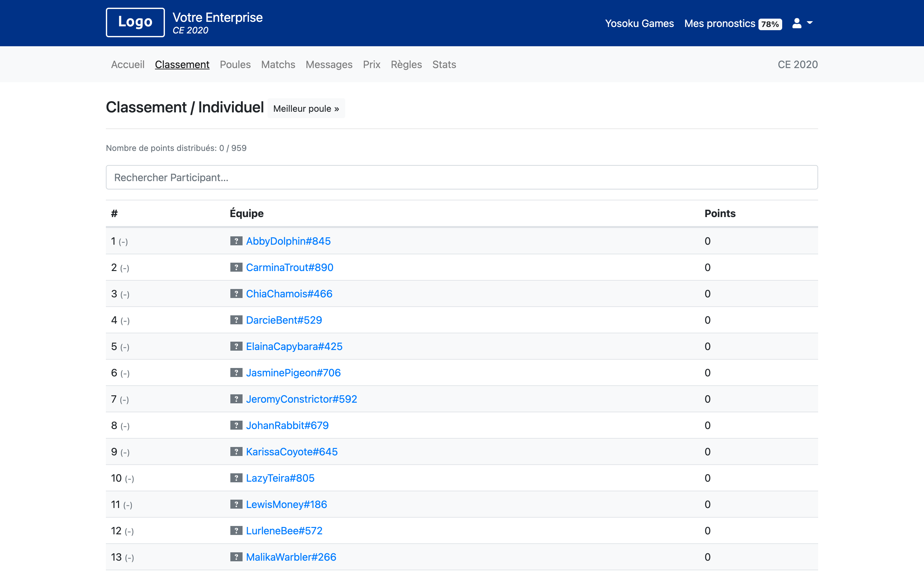924x578 pixels.
Task: Open Mes pronostics link
Action: pyautogui.click(x=720, y=24)
